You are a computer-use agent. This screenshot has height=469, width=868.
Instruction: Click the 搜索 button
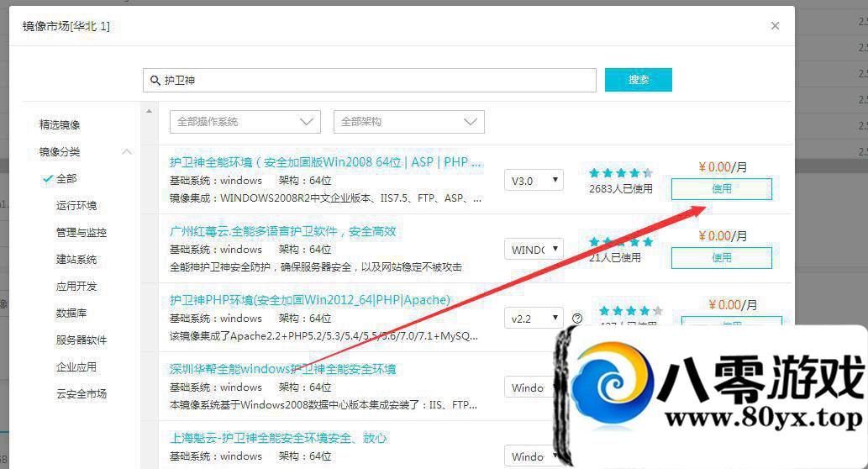click(639, 80)
